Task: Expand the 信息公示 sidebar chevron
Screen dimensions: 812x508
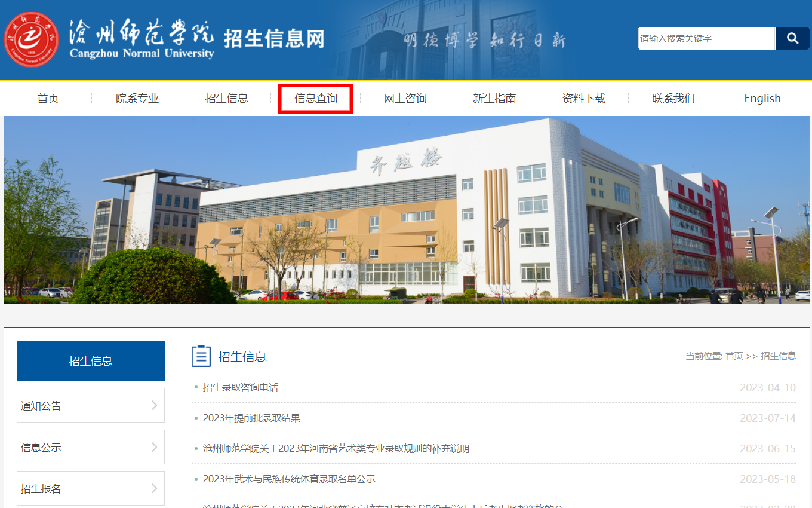Action: click(154, 447)
